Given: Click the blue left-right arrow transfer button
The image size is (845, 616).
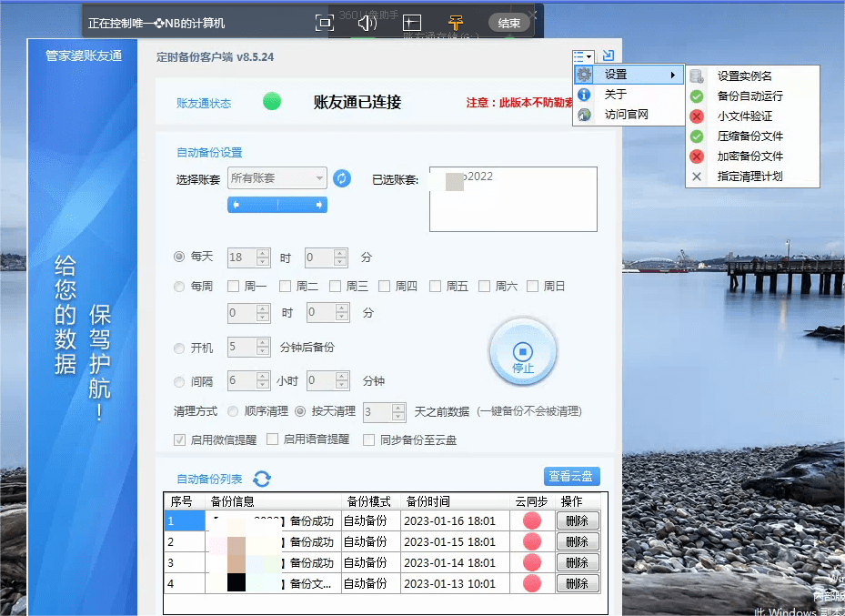Looking at the screenshot, I should [277, 205].
